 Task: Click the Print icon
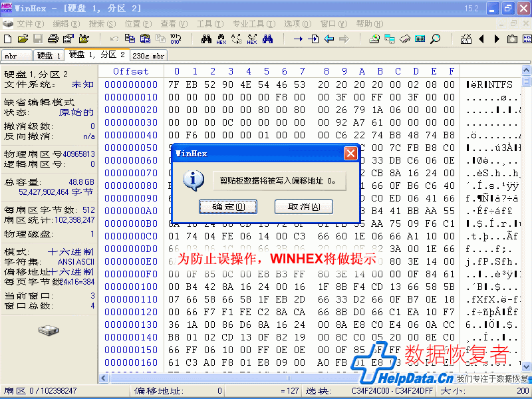pyautogui.click(x=53, y=39)
